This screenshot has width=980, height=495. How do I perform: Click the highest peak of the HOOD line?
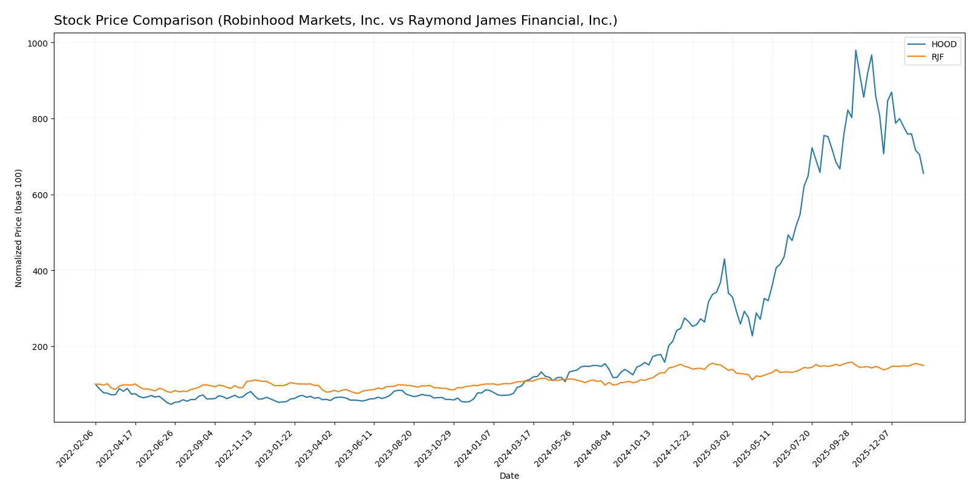point(855,50)
